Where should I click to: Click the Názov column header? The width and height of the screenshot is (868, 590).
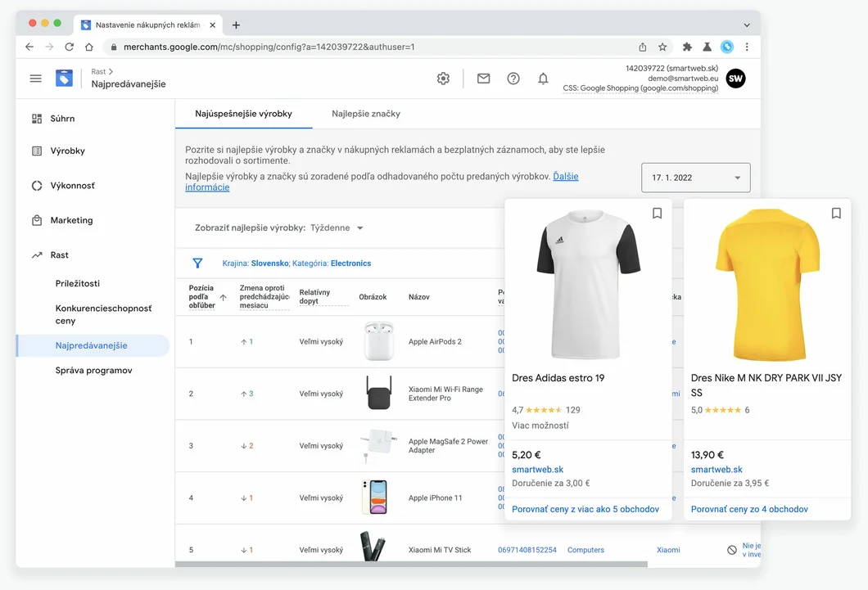pos(419,298)
